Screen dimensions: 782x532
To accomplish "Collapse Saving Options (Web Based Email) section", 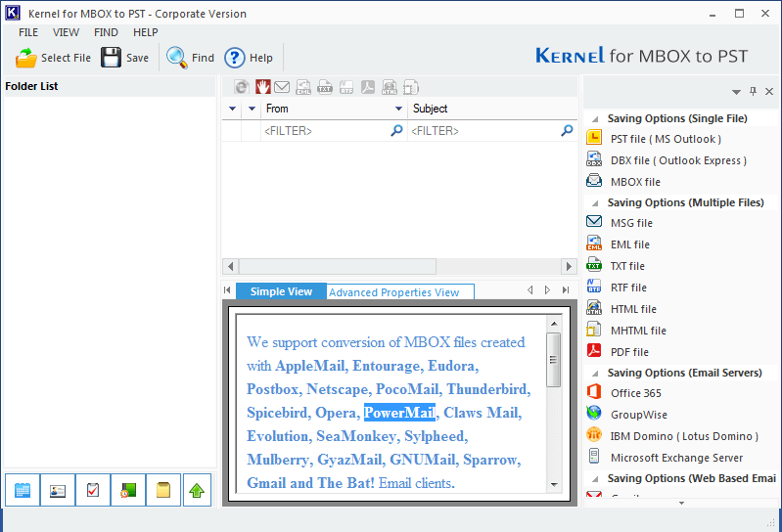I will (595, 478).
